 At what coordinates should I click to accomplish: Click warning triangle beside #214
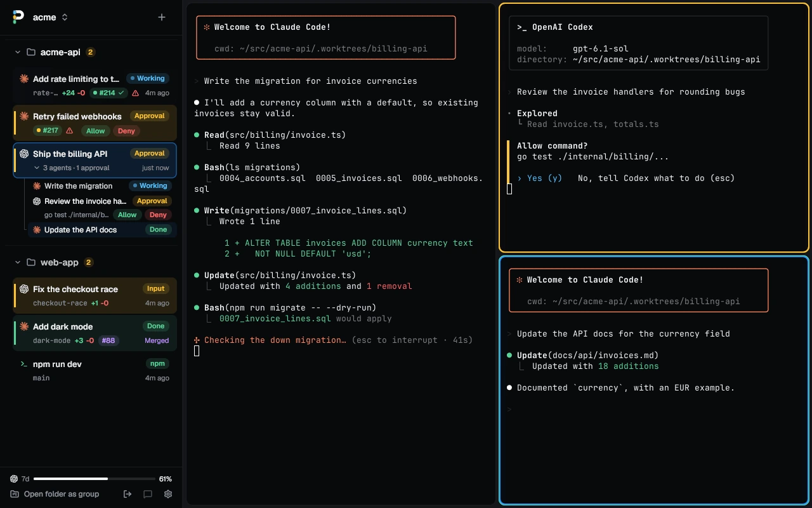[135, 93]
